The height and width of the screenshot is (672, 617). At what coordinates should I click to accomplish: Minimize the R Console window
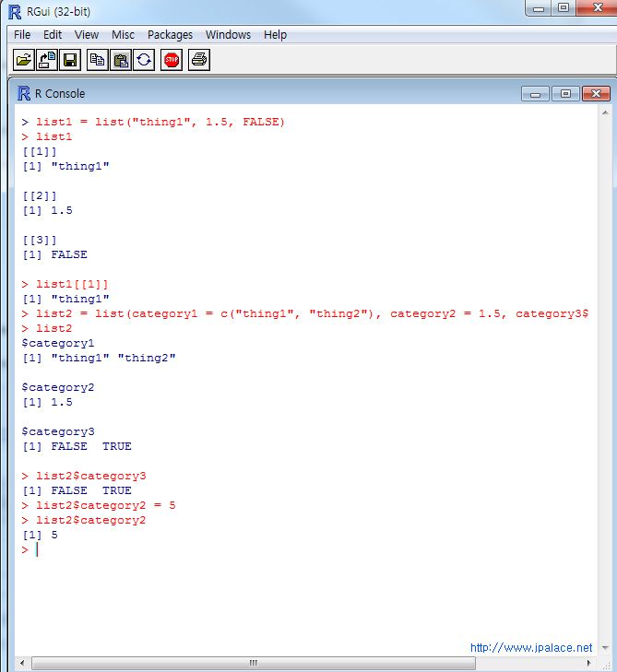point(535,93)
